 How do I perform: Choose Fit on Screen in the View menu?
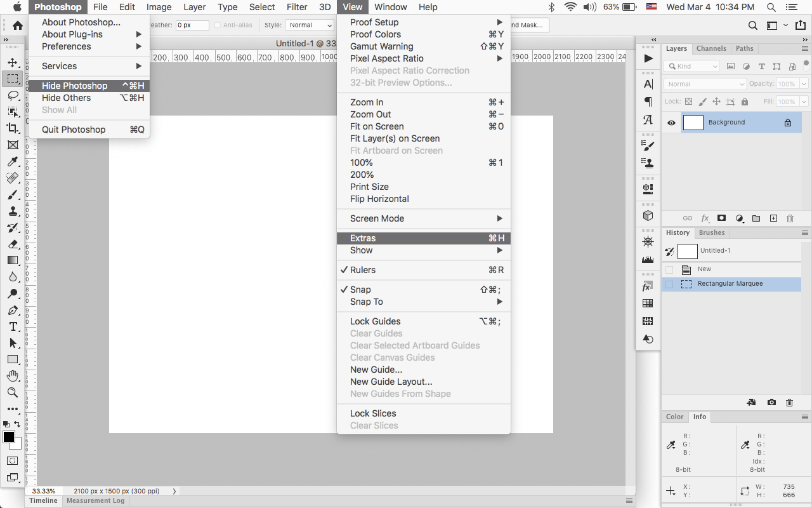pos(424,126)
